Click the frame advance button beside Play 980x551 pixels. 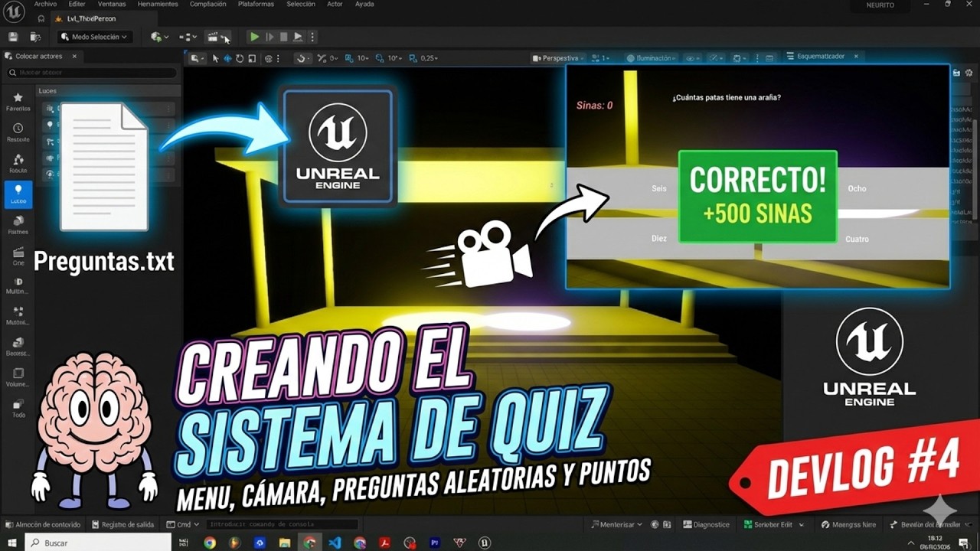(x=269, y=37)
